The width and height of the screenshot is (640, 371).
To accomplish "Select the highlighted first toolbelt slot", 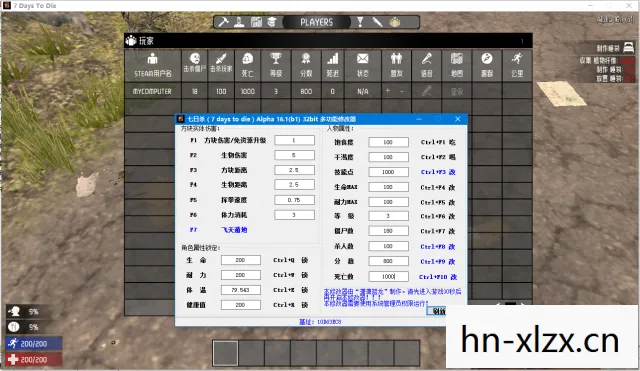I will coord(225,353).
